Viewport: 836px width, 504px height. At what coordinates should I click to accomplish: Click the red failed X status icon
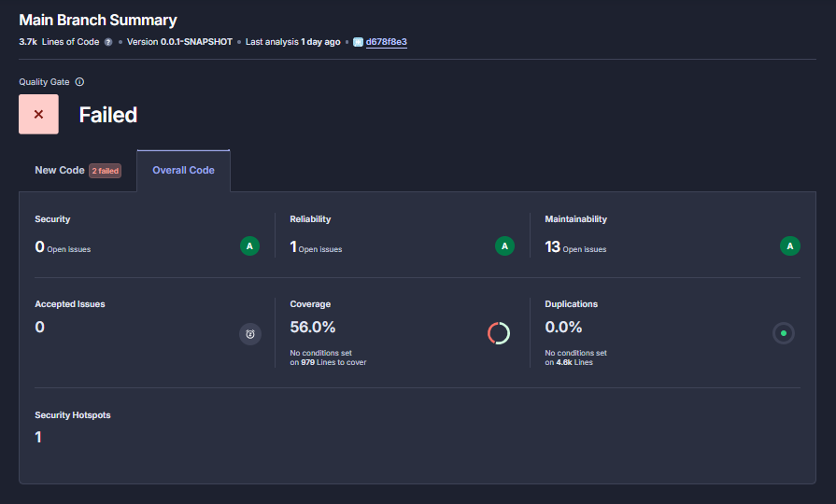tap(38, 114)
